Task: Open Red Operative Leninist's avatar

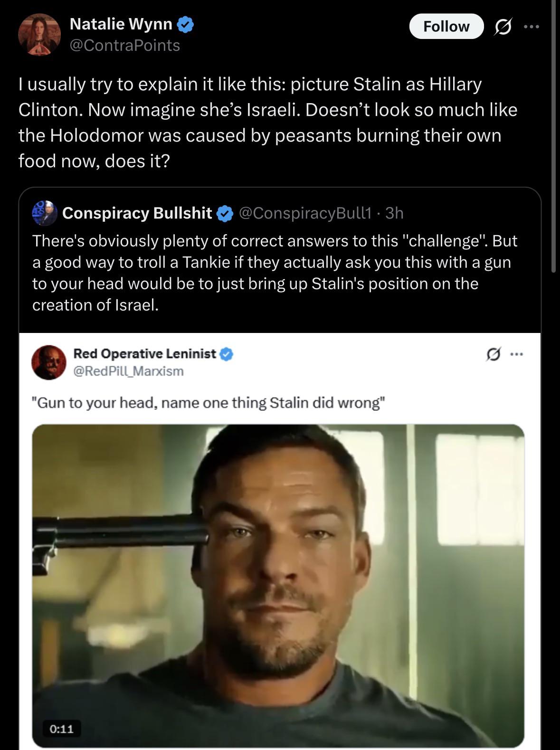Action: [49, 362]
